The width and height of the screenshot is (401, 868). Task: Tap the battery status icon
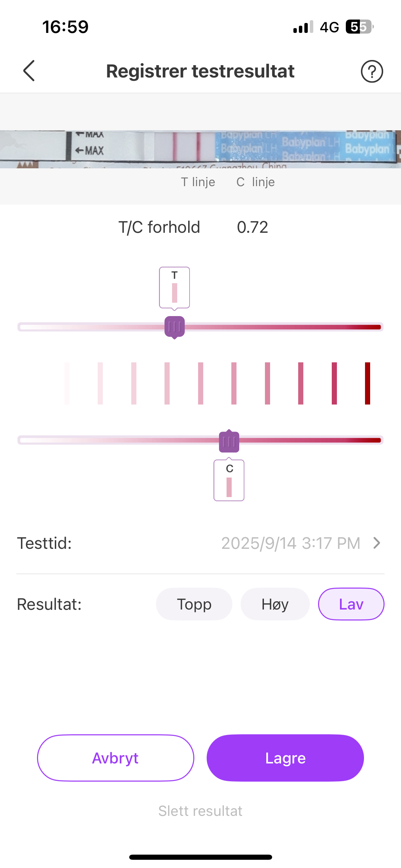point(359,27)
